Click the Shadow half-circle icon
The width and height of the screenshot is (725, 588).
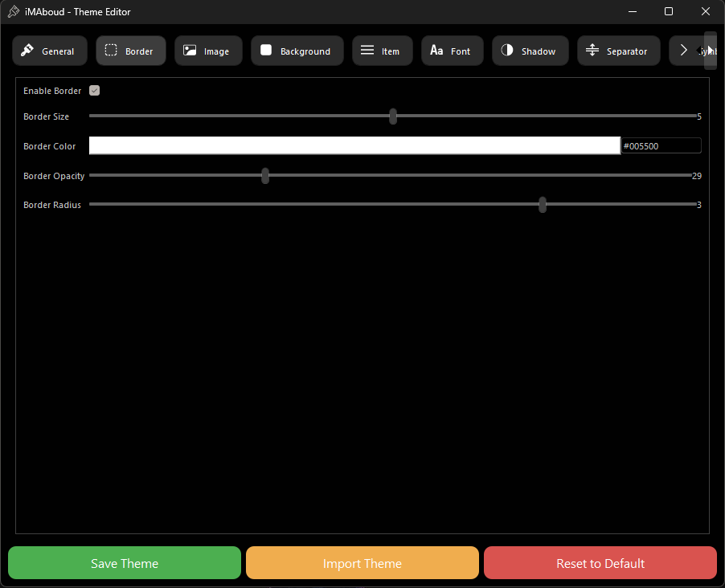click(x=508, y=50)
